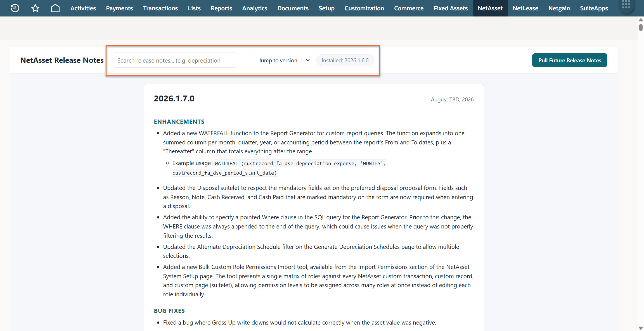Select the NetAsset menu tab
The height and width of the screenshot is (331, 644).
point(490,8)
